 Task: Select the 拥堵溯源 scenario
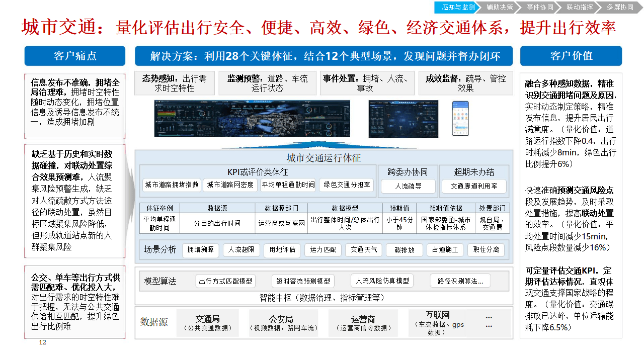click(200, 250)
